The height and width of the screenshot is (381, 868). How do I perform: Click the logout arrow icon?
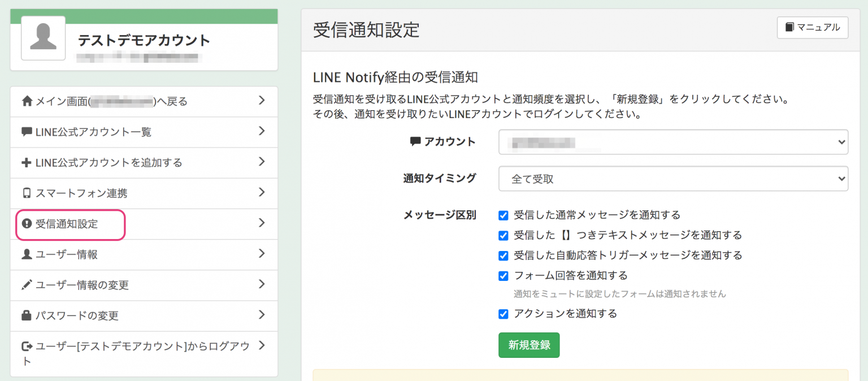click(x=27, y=346)
